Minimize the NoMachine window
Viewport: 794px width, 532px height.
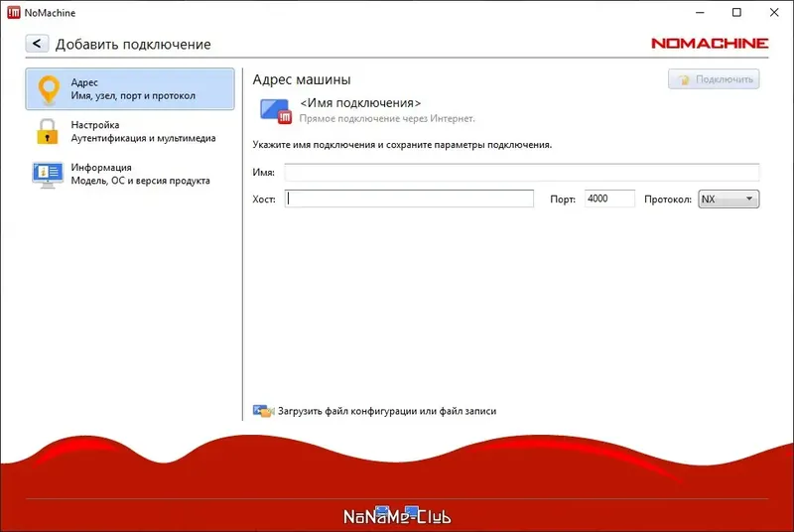700,13
